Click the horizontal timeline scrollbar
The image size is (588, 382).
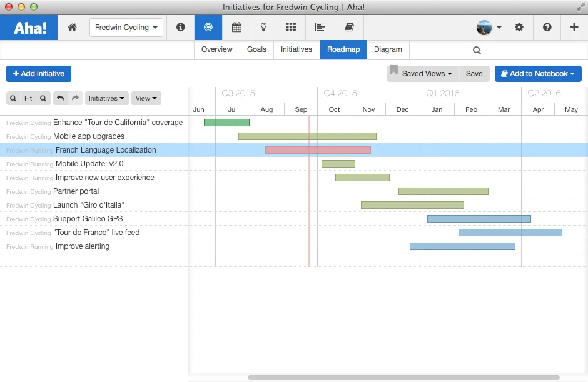(x=403, y=378)
